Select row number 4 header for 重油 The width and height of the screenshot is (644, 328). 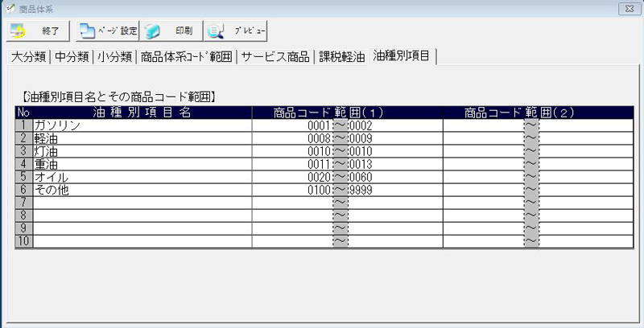(x=24, y=164)
